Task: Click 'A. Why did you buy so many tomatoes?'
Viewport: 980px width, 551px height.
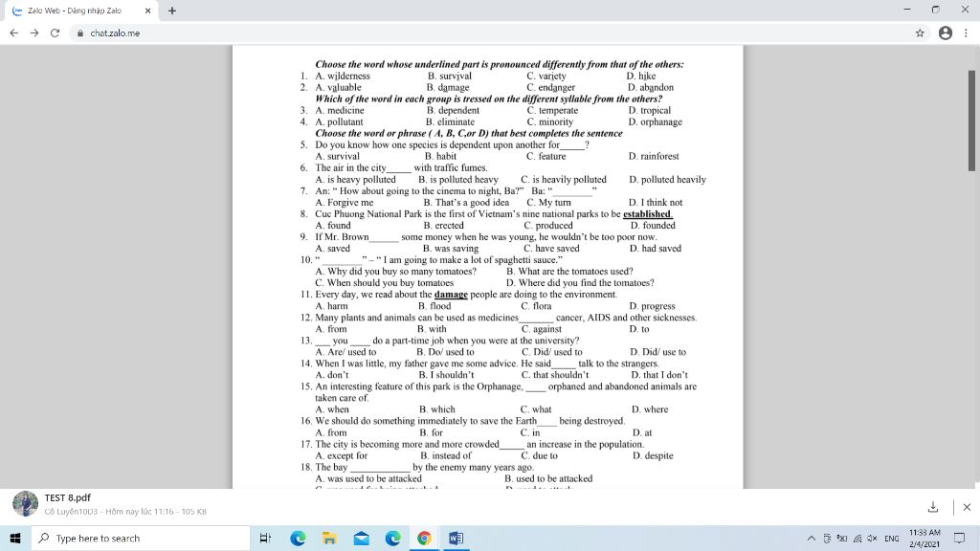Action: tap(395, 271)
